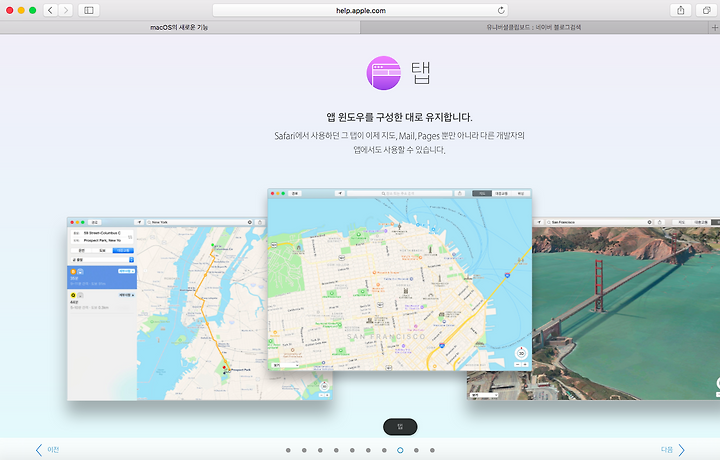Click the selected blue route option in left map
This screenshot has height=460, width=720.
click(x=102, y=277)
